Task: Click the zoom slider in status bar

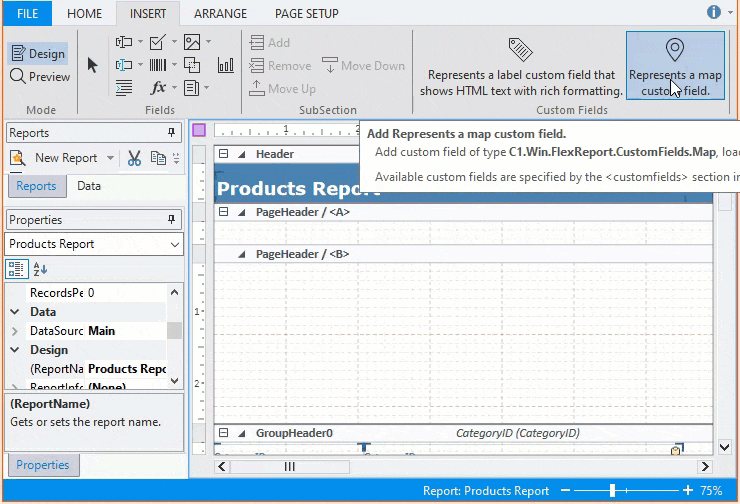Action: pos(612,491)
